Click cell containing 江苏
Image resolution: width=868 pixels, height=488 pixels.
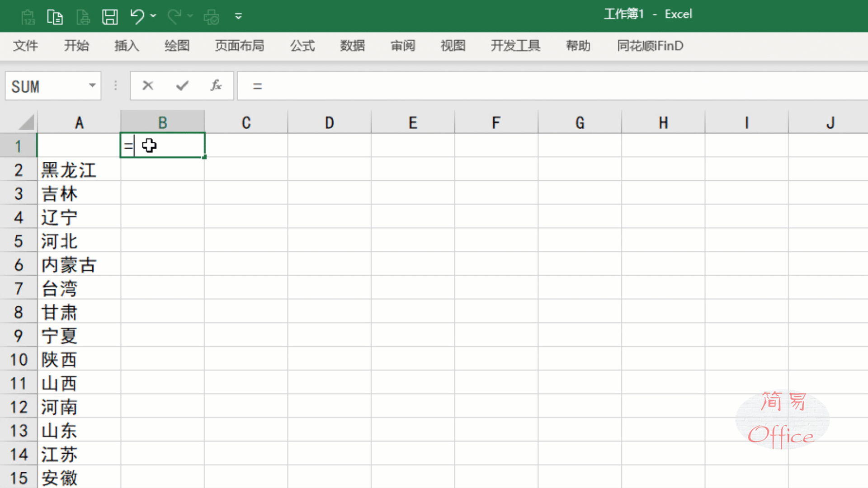[x=79, y=454]
